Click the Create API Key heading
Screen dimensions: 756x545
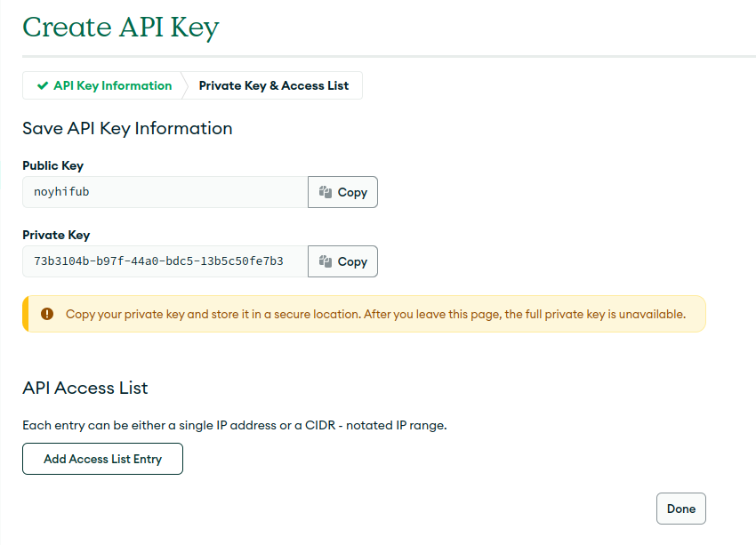[x=121, y=27]
